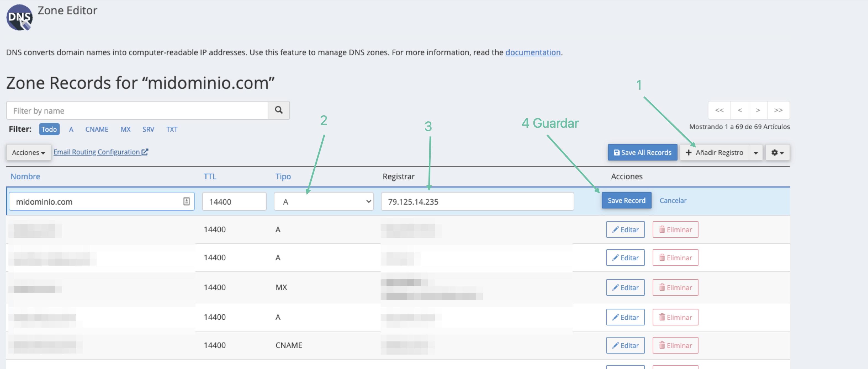Go to last page with >> button
Screen dimensions: 868x369
(778, 110)
